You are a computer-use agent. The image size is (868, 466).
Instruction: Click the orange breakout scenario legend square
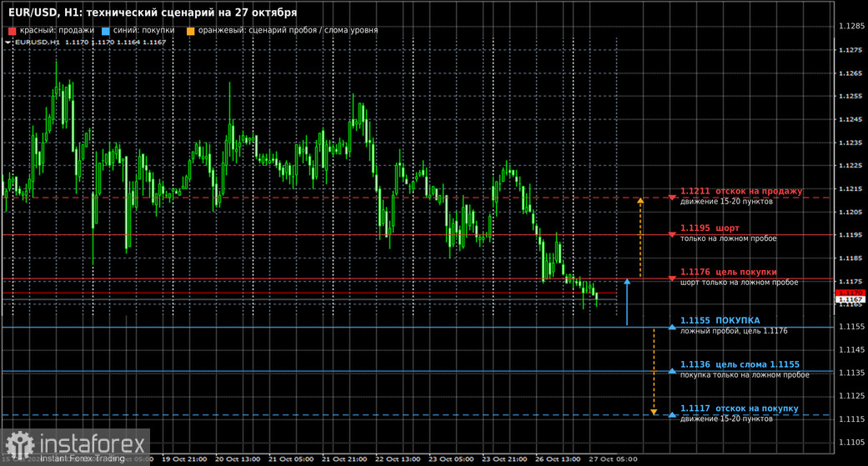coord(190,31)
